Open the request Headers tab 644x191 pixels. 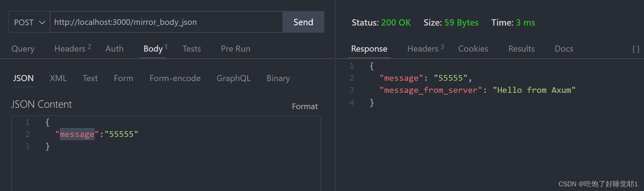(x=72, y=48)
